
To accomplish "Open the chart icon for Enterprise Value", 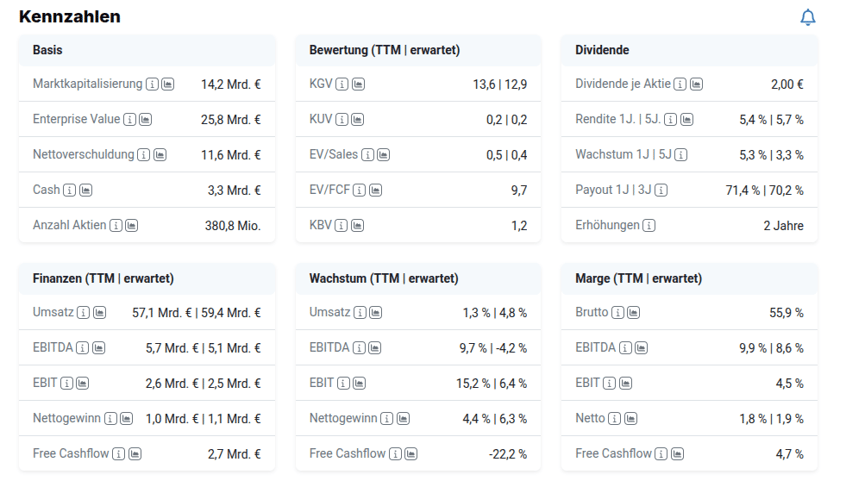I will pyautogui.click(x=145, y=120).
